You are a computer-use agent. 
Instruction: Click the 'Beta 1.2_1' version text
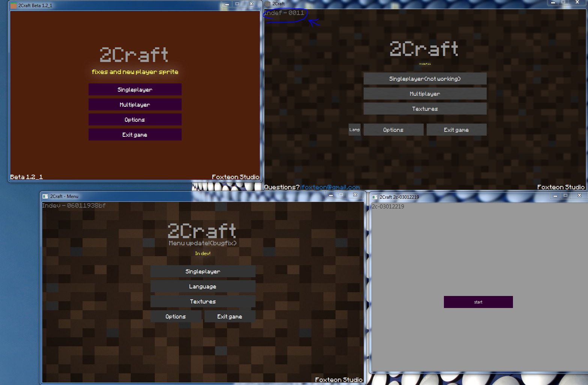click(x=27, y=177)
